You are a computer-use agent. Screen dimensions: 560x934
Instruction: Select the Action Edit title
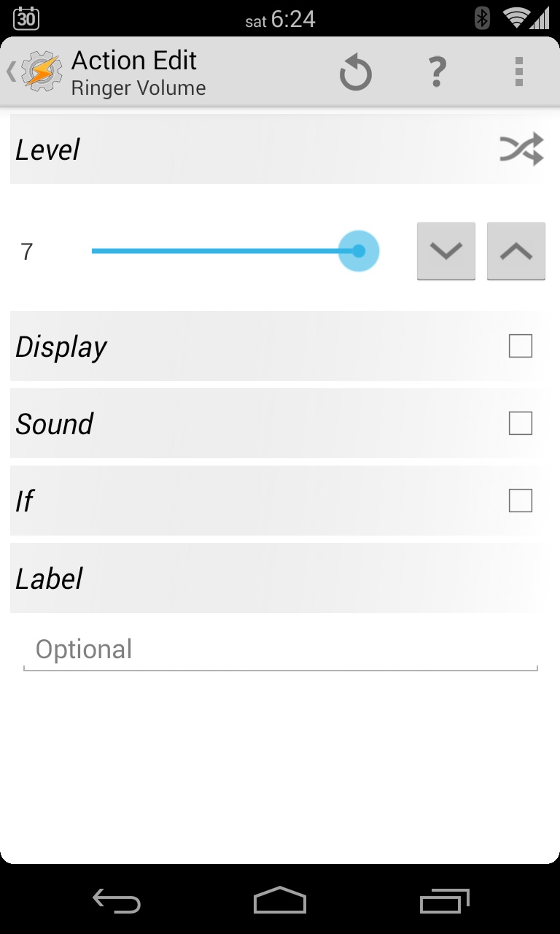(x=134, y=61)
